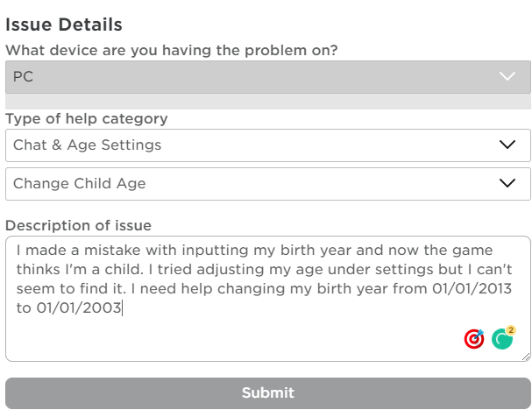The image size is (532, 417).
Task: Click the description textarea resize handle
Action: click(x=525, y=357)
